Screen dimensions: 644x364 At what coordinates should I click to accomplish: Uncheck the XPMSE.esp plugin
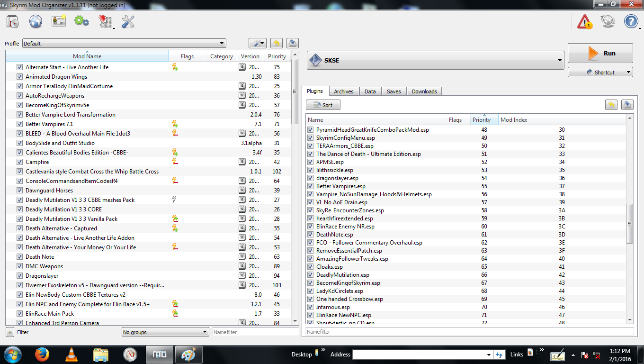[x=311, y=162]
